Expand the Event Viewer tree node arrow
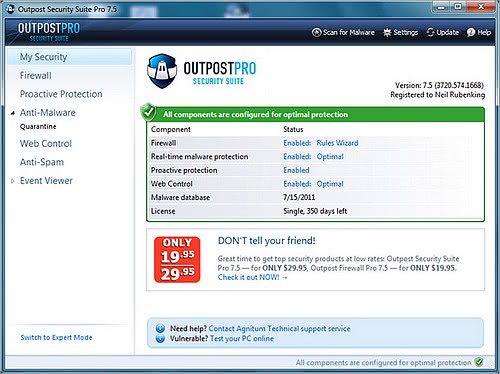This screenshot has height=374, width=500. [x=13, y=181]
